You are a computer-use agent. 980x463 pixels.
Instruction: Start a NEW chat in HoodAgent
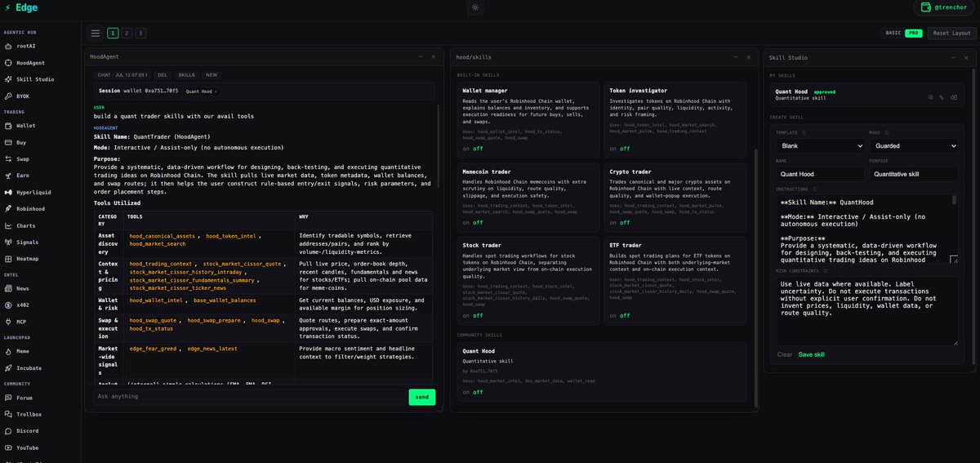[x=212, y=74]
